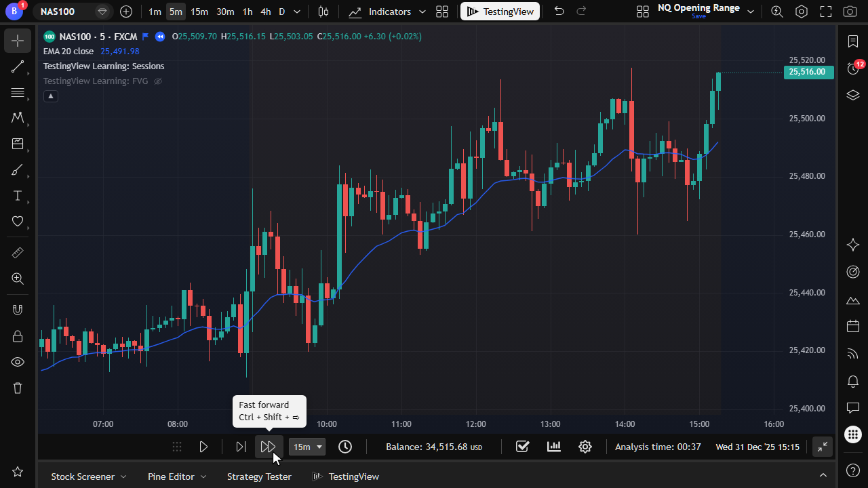Screen dimensions: 868x488
Task: Select the long position forecasting tool
Action: coord(18,144)
